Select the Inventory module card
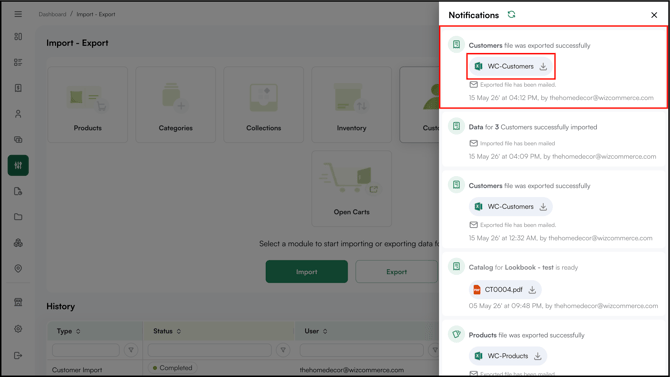This screenshot has width=670, height=377. click(351, 104)
